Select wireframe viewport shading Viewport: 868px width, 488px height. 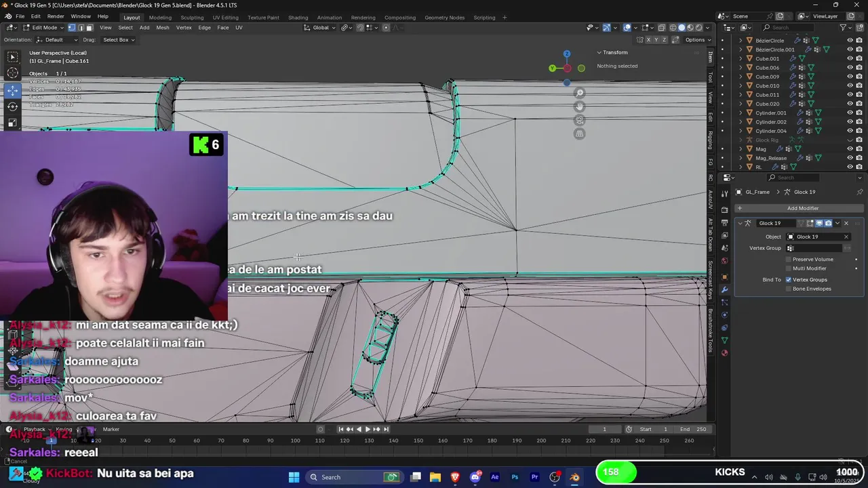coord(673,28)
